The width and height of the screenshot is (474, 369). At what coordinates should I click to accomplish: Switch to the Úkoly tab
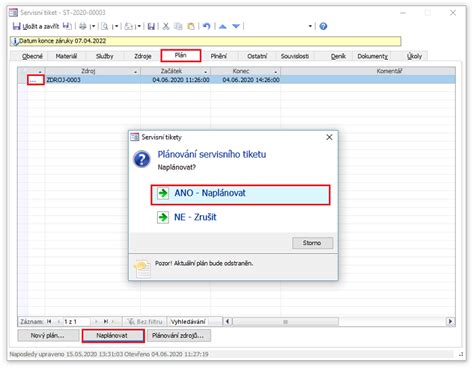pyautogui.click(x=414, y=56)
